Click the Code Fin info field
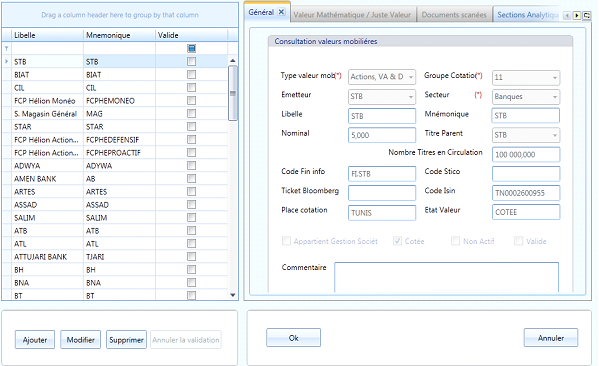Image resolution: width=599 pixels, height=366 pixels. 382,174
